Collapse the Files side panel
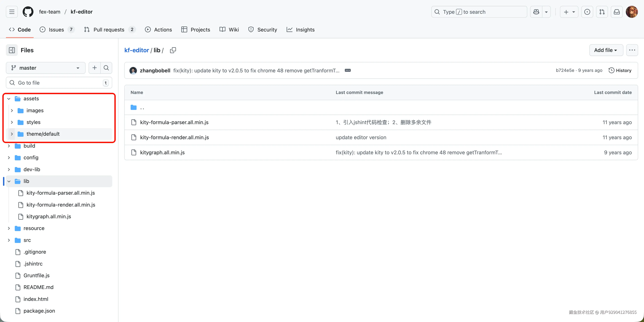 pyautogui.click(x=12, y=50)
